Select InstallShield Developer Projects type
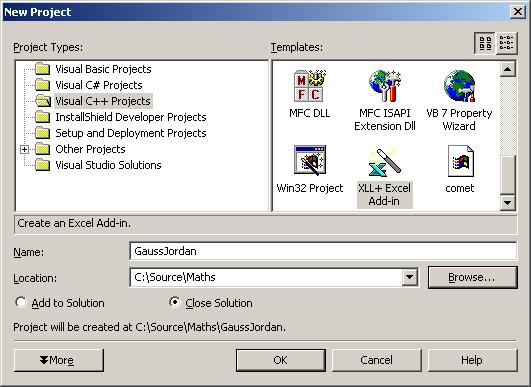 pos(131,117)
